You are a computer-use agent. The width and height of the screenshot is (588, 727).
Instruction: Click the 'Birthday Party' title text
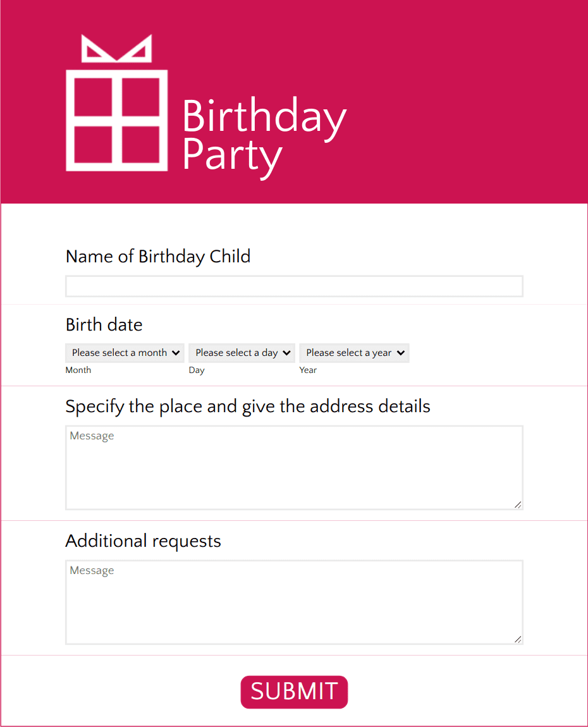(x=264, y=133)
